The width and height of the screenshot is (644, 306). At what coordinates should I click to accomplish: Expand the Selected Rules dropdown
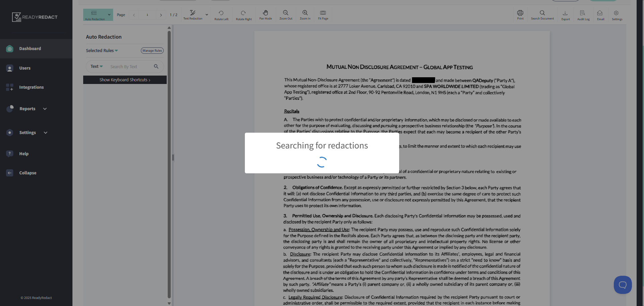click(102, 51)
